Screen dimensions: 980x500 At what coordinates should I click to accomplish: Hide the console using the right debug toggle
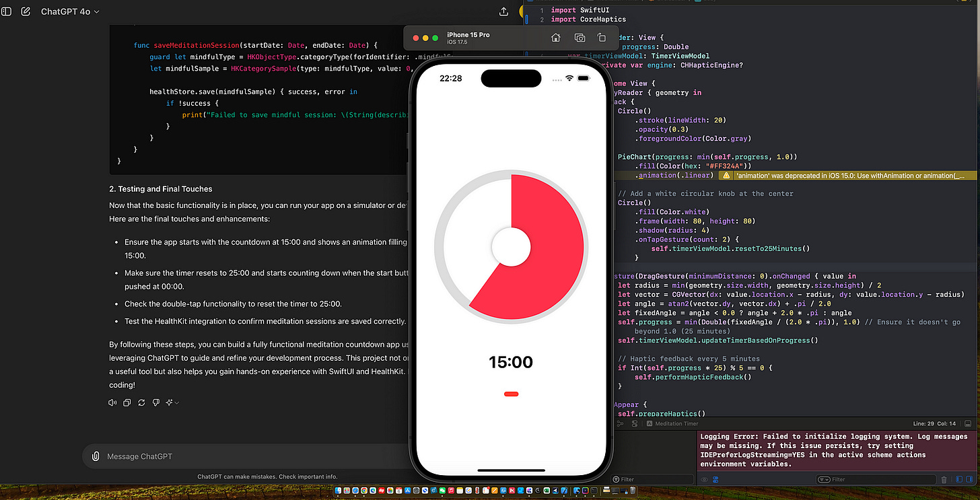(x=971, y=479)
